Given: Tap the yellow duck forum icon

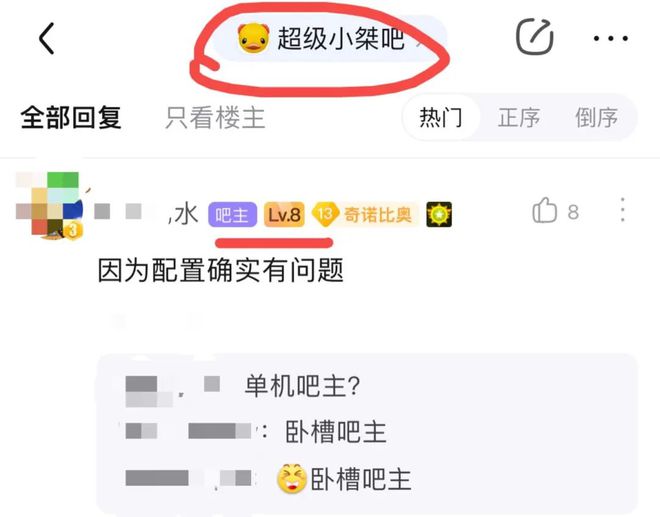Looking at the screenshot, I should (x=253, y=38).
